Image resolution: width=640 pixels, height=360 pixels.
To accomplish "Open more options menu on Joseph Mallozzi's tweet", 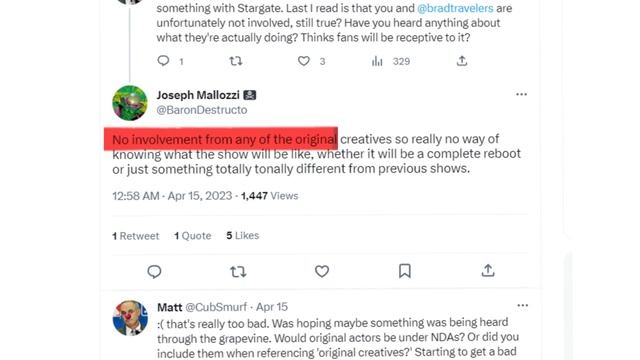I will tap(521, 94).
